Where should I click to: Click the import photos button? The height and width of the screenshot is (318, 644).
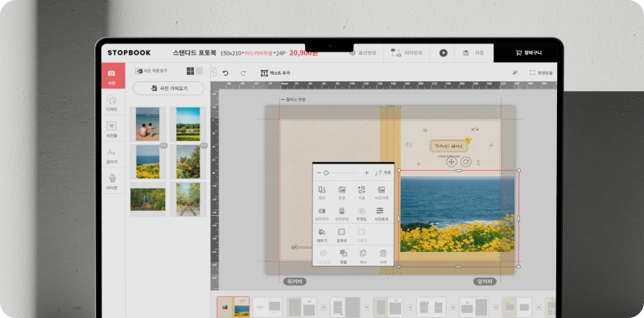(168, 89)
